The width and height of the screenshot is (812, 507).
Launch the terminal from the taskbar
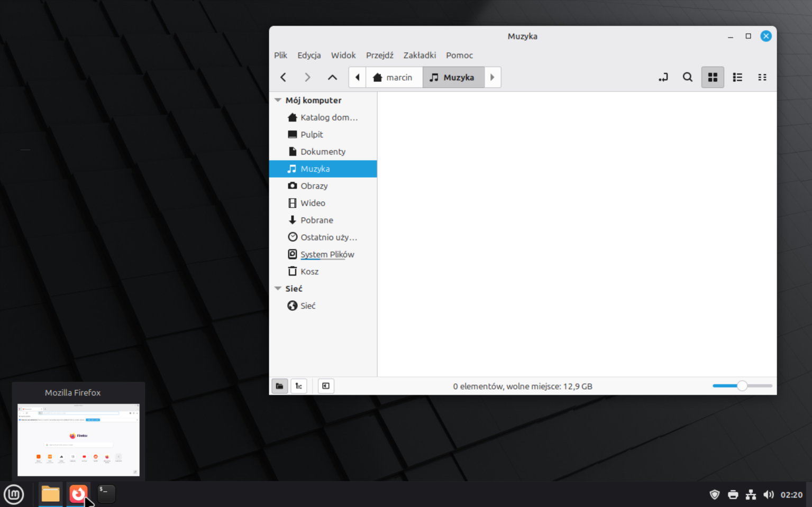(x=106, y=494)
